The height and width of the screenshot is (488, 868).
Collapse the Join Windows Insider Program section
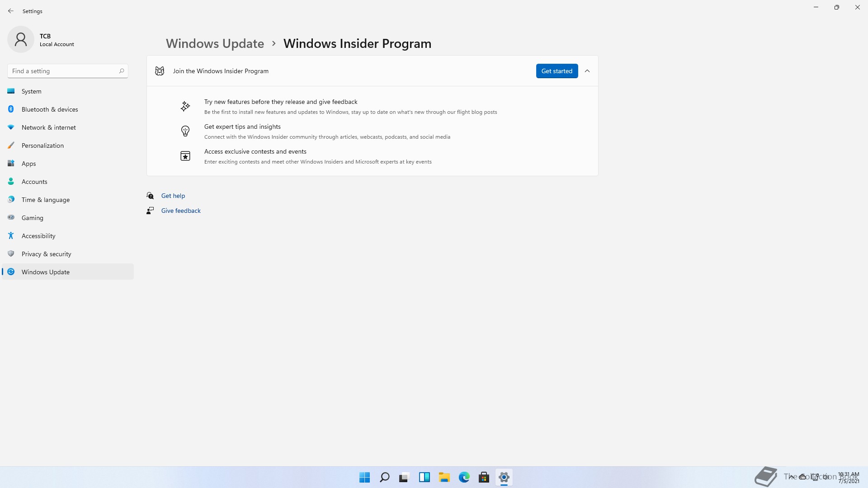(x=587, y=71)
